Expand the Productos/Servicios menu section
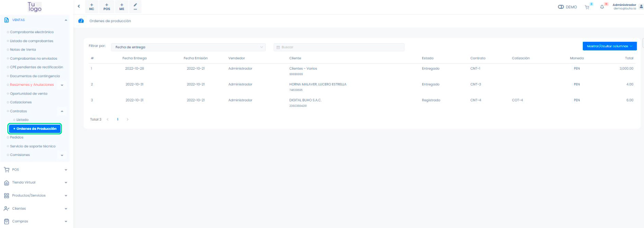Viewport: 644px width, 228px height. (x=36, y=195)
